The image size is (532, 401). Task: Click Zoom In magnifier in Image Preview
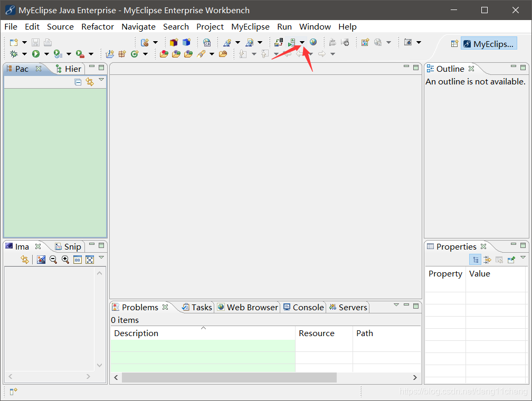pos(65,260)
